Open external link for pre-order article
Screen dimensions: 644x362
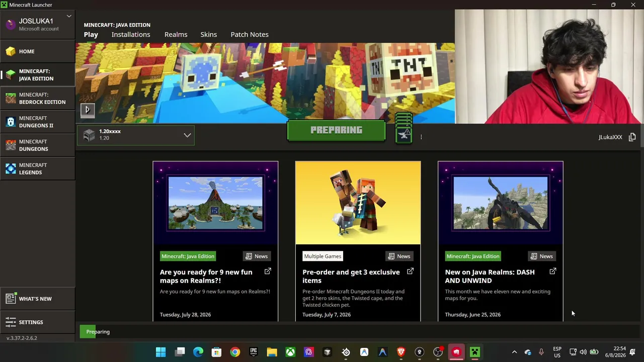pos(410,271)
